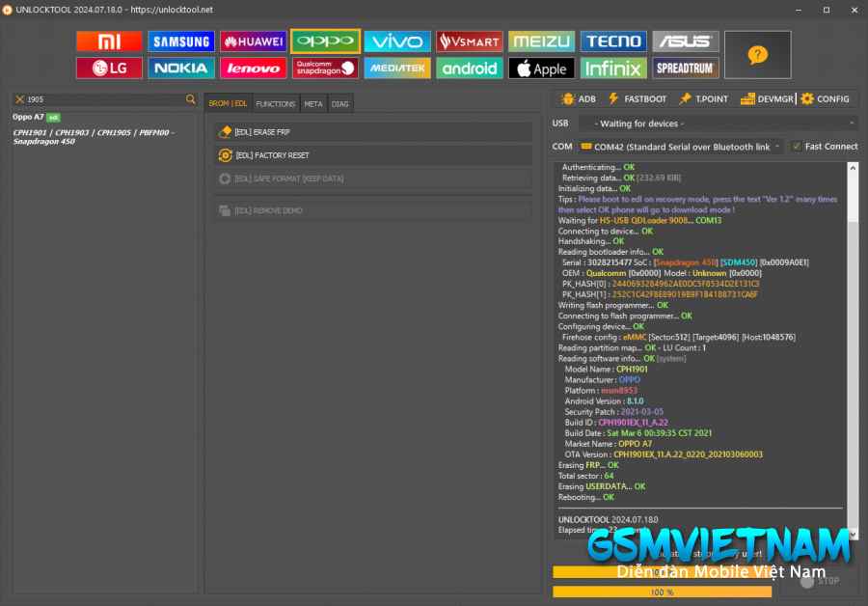Select the Nokia brand logo
This screenshot has height=606, width=868.
pos(181,69)
